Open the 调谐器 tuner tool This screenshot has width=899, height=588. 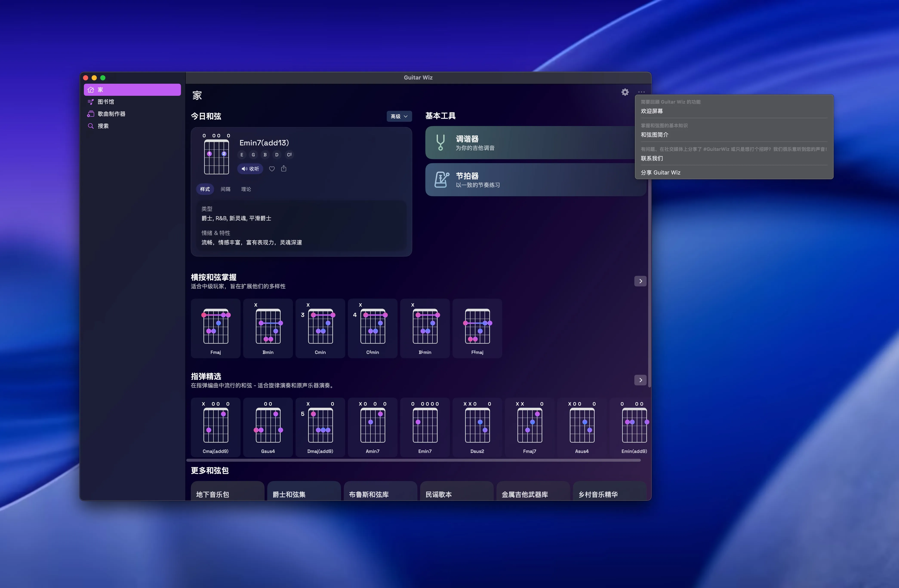point(535,143)
